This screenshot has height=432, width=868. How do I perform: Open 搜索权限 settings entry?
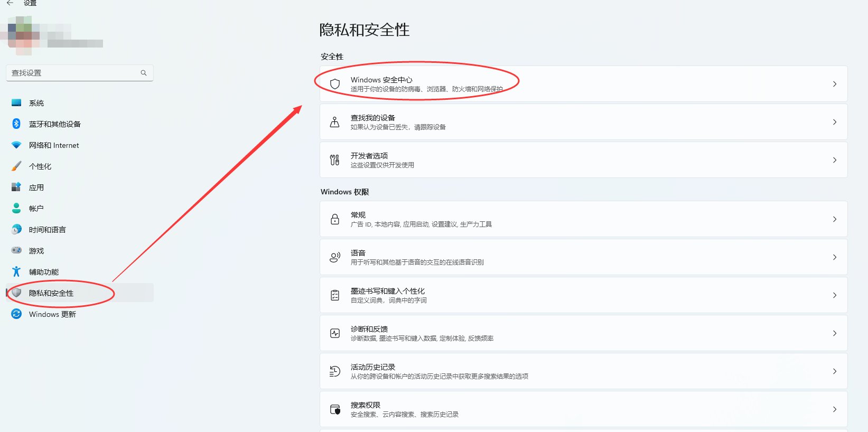click(583, 409)
